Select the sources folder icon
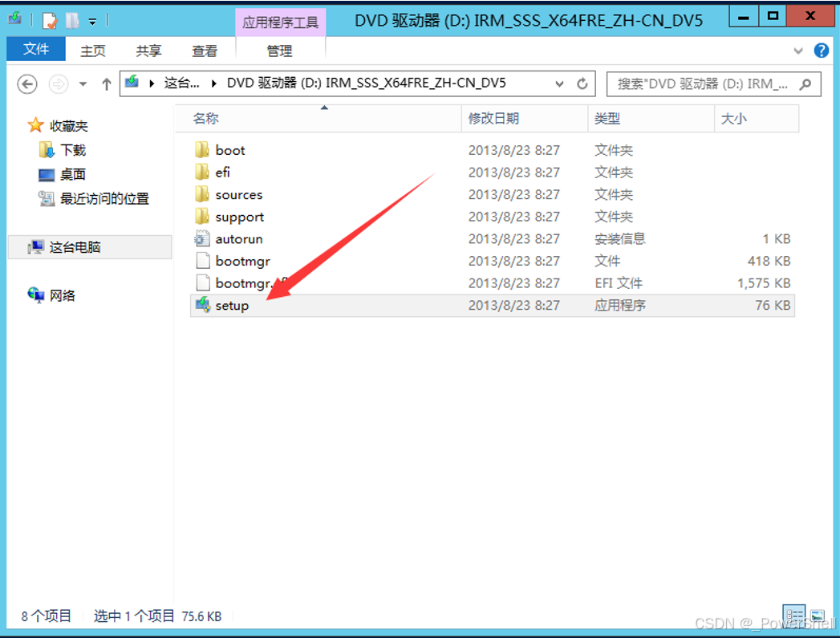This screenshot has width=840, height=638. coord(202,194)
